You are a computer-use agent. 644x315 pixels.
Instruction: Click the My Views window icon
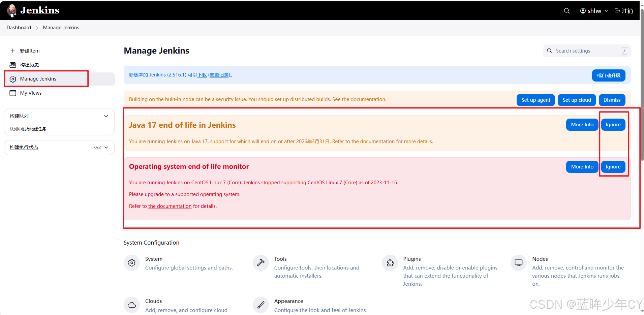(x=13, y=93)
